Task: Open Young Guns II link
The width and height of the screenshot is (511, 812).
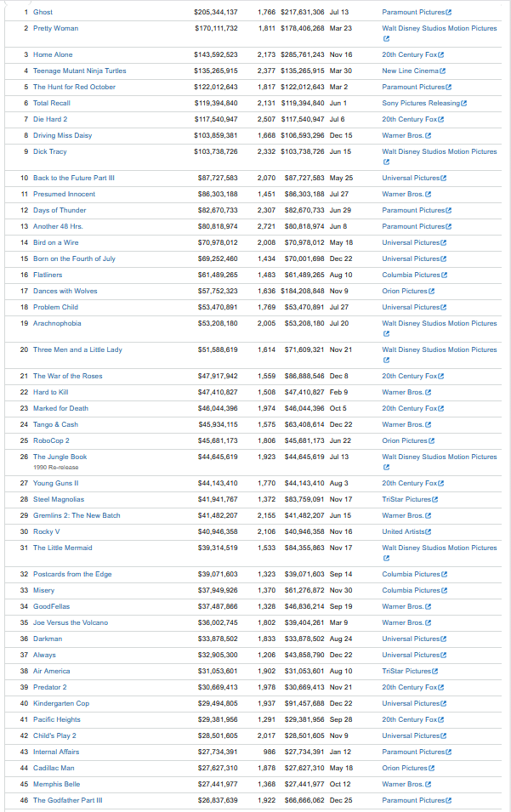Action: [x=56, y=483]
